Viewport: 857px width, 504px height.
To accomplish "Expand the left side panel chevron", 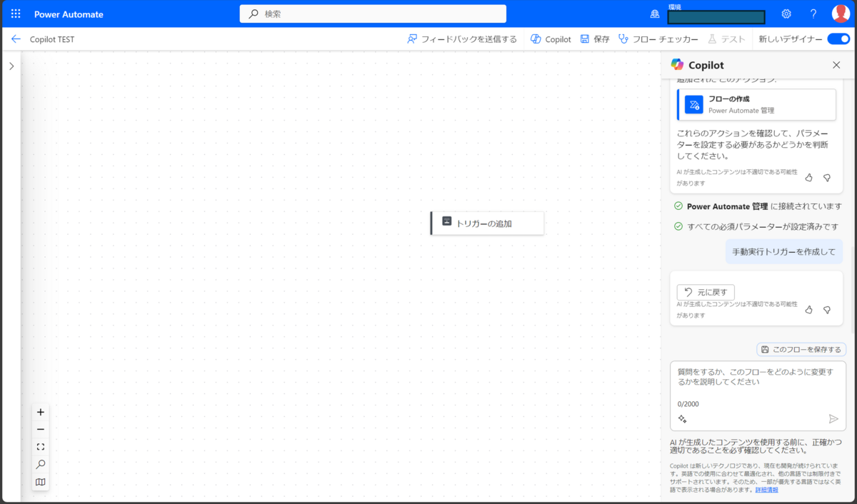I will (x=11, y=66).
